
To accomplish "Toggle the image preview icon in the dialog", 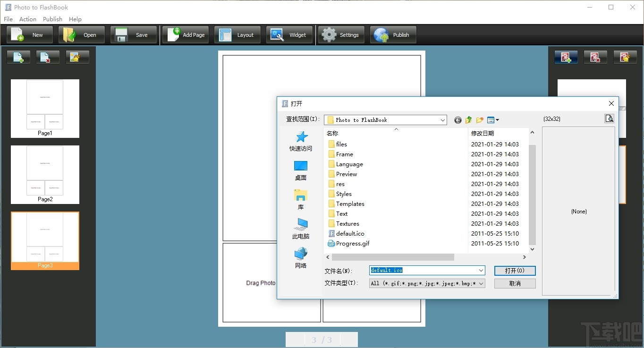I will point(609,119).
